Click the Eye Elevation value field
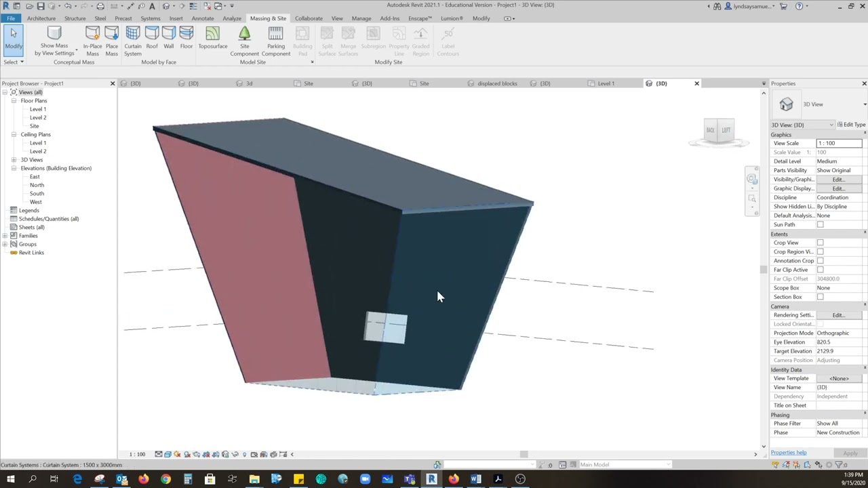The width and height of the screenshot is (868, 488). [839, 342]
